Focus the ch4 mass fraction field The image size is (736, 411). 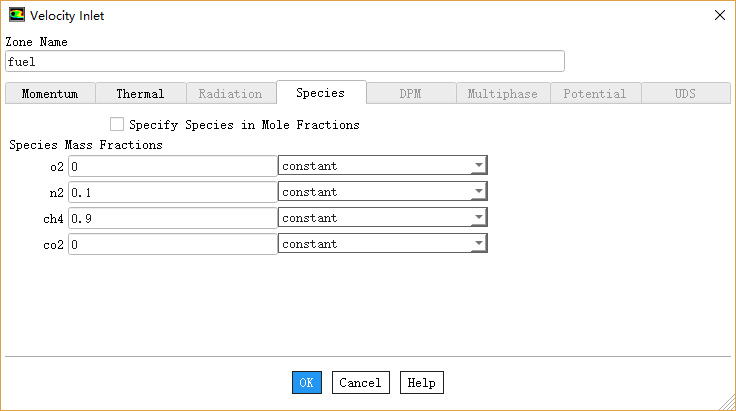click(172, 218)
